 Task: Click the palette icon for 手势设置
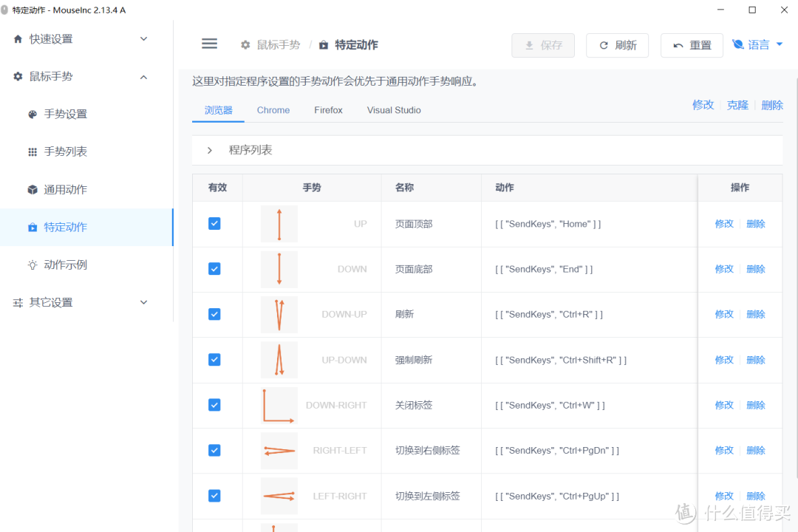(x=33, y=114)
